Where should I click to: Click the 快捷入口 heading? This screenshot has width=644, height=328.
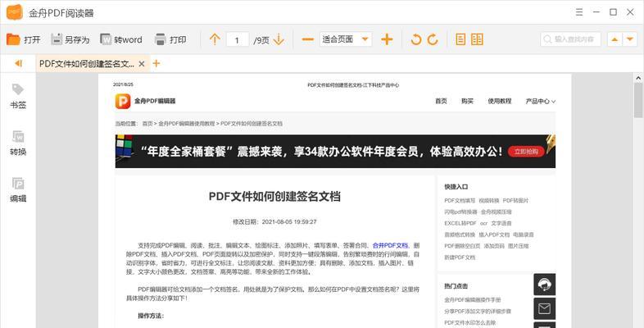[x=456, y=187]
